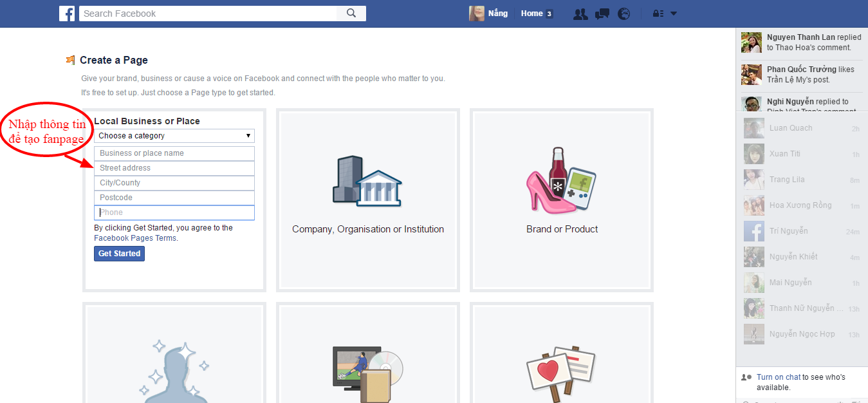Open the notifications globe icon
The height and width of the screenshot is (403, 868).
coord(623,14)
